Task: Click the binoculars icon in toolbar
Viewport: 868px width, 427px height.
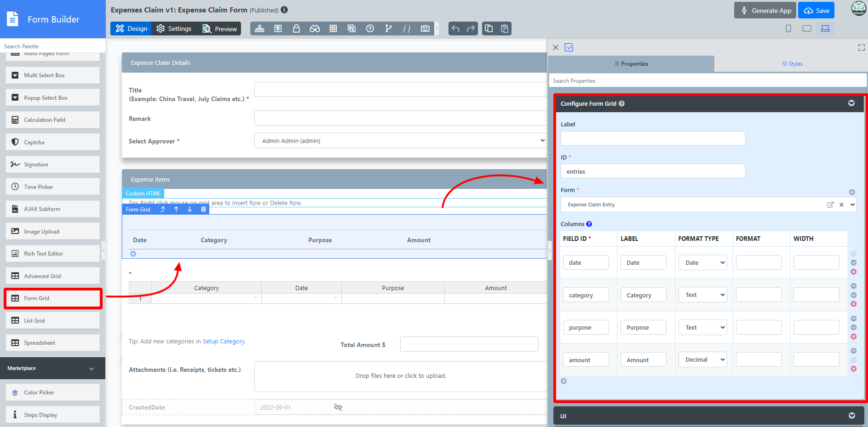Action: pos(315,28)
